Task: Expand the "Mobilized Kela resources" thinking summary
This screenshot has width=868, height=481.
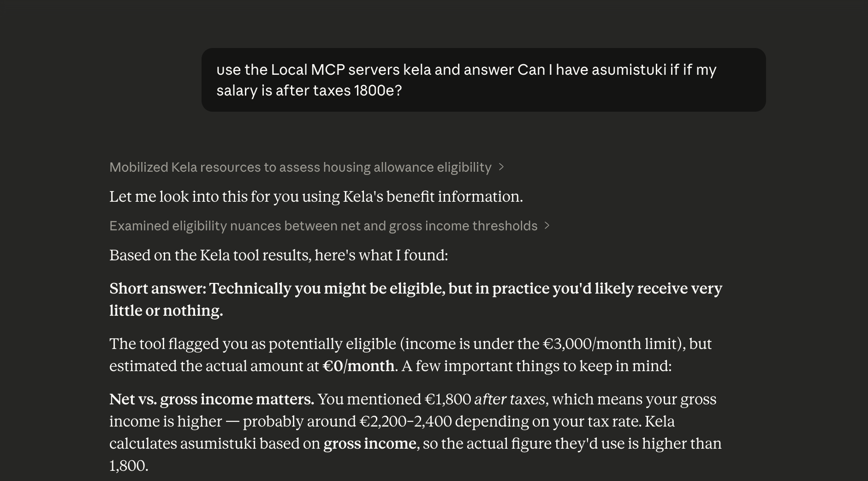Action: coord(300,167)
